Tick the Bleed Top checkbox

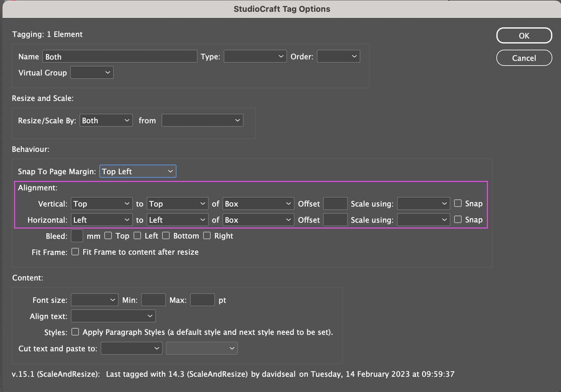[x=108, y=236]
